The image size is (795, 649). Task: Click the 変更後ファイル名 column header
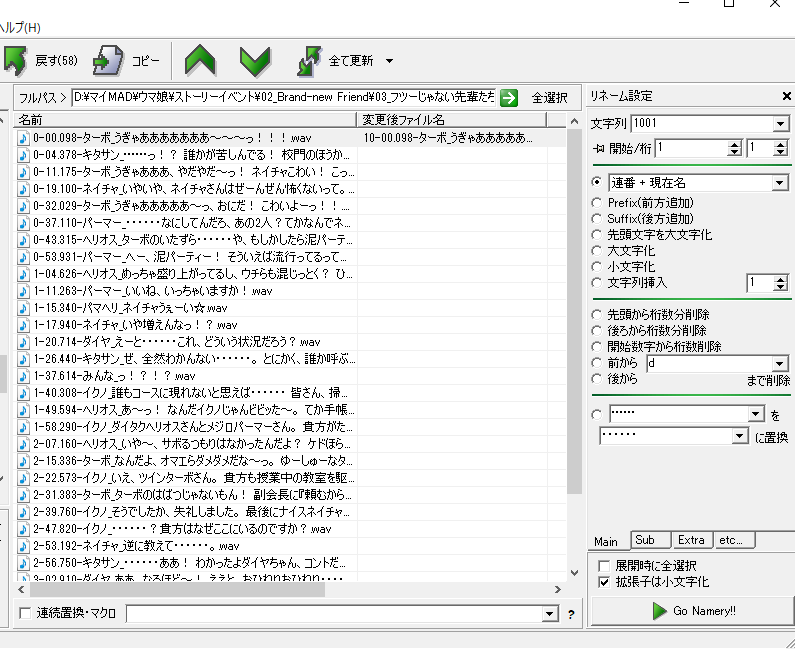tap(452, 120)
